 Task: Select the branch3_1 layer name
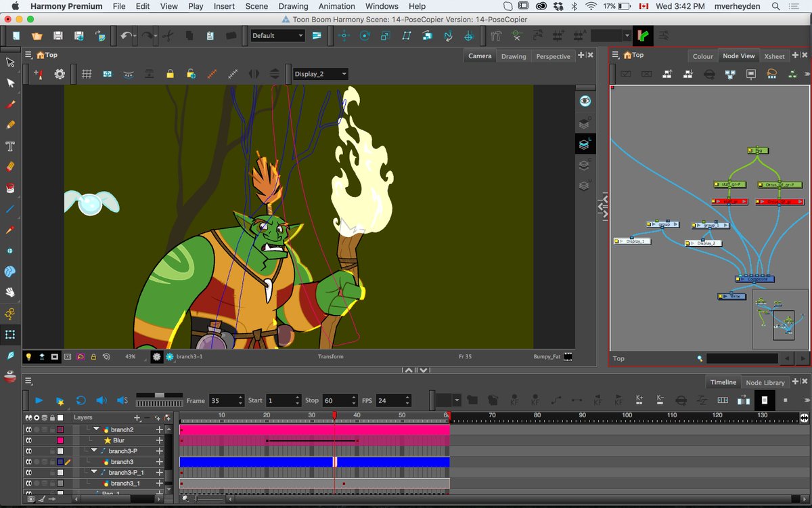[x=126, y=484]
